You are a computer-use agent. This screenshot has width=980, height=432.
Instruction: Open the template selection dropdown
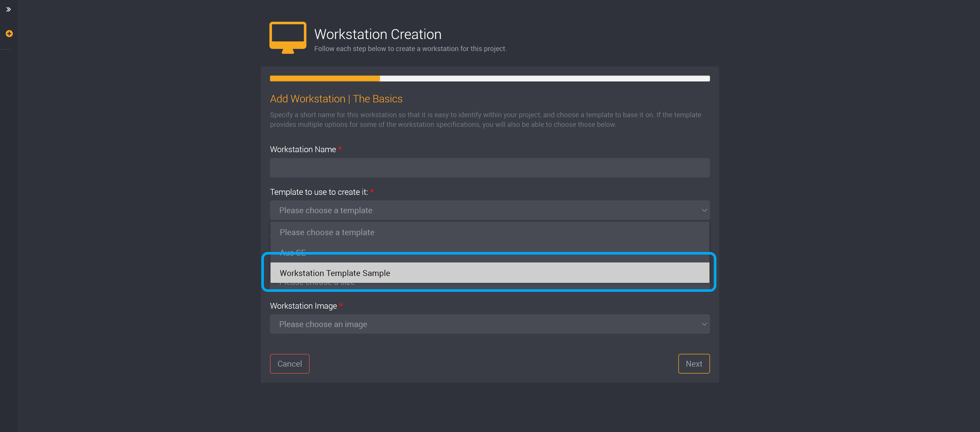click(490, 210)
